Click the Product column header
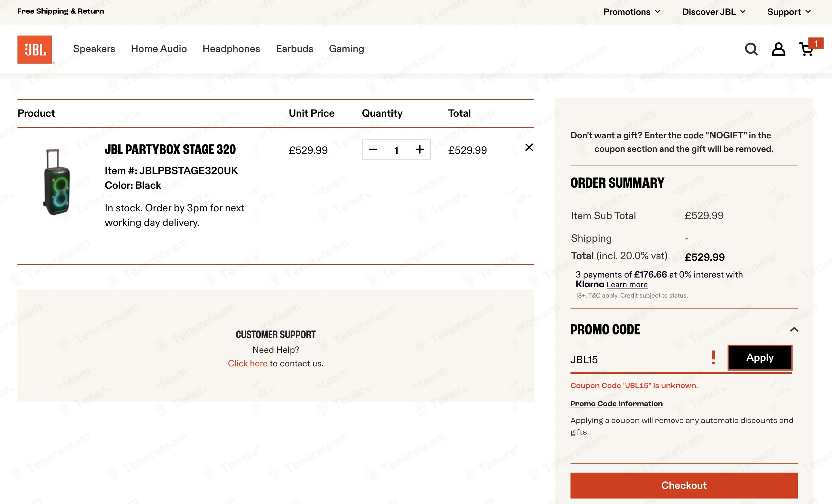Viewport: 832px width, 504px height. click(36, 113)
